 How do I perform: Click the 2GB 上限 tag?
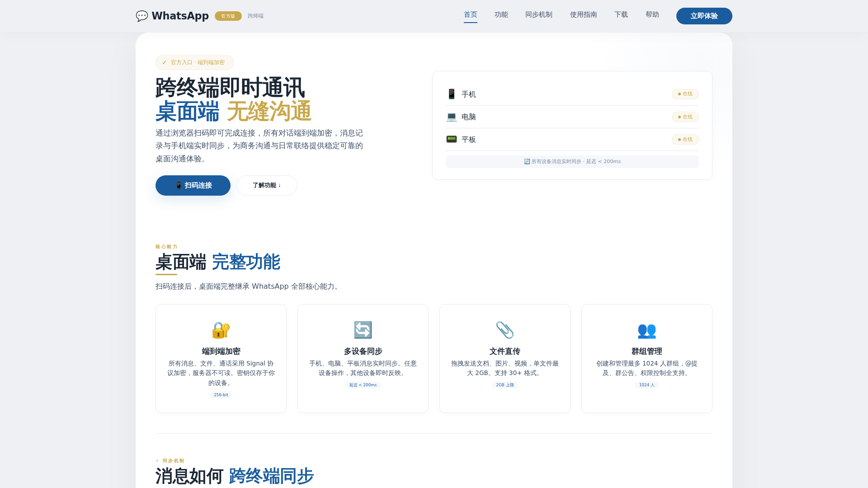coord(505,385)
